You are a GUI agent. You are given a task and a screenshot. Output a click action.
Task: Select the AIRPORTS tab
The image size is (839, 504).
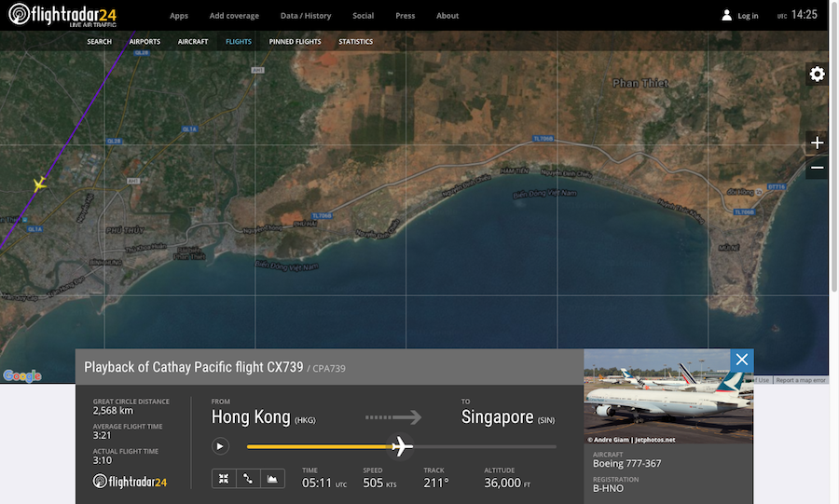coord(144,41)
